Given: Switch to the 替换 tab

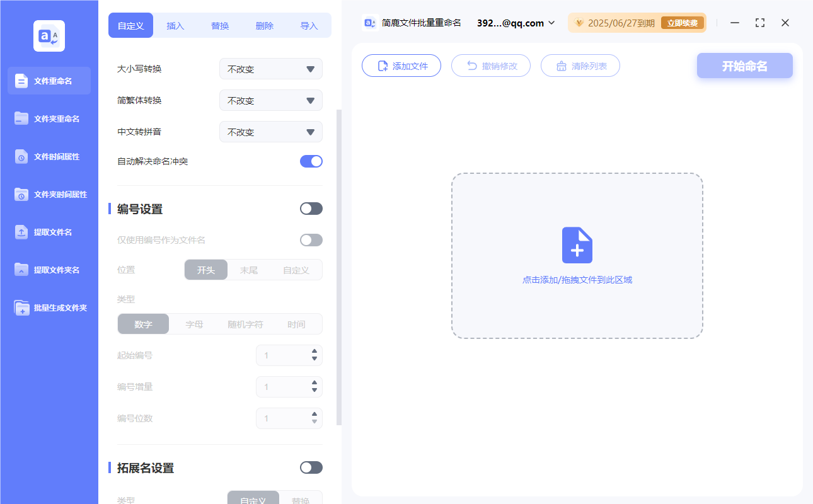Looking at the screenshot, I should [x=219, y=25].
